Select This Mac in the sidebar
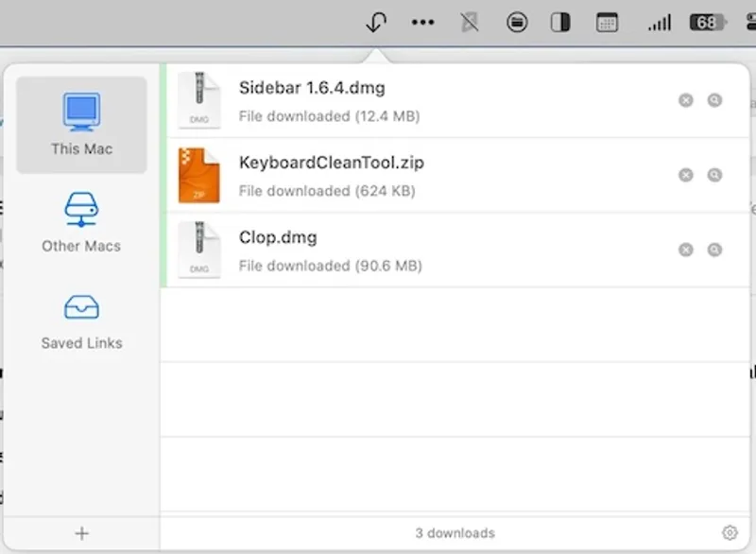 81,125
